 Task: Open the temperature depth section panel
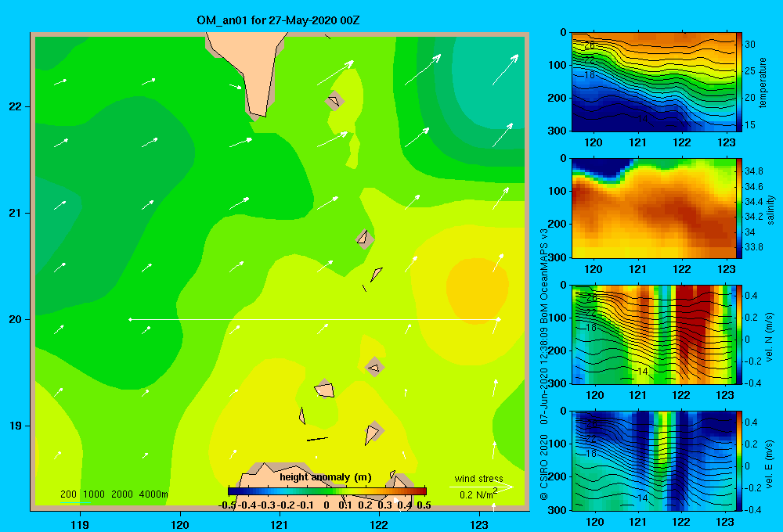coord(654,82)
